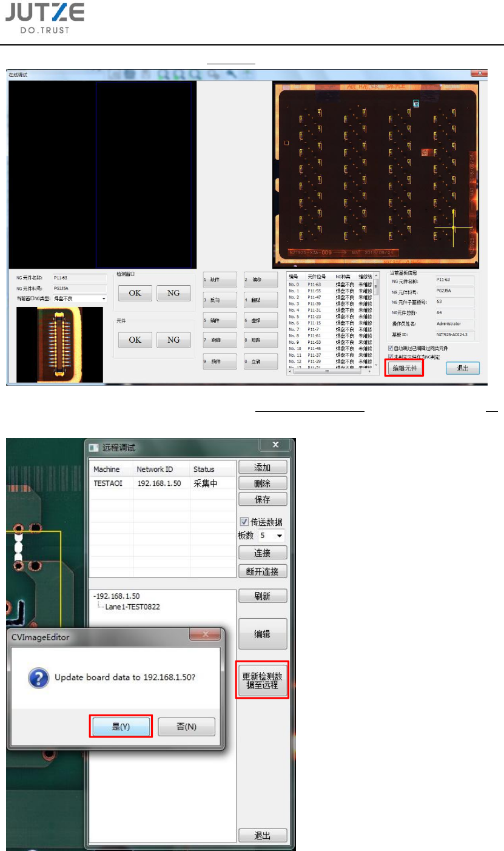The height and width of the screenshot is (851, 504).
Task: Choose defect type 1 缺件
Action: tap(220, 280)
